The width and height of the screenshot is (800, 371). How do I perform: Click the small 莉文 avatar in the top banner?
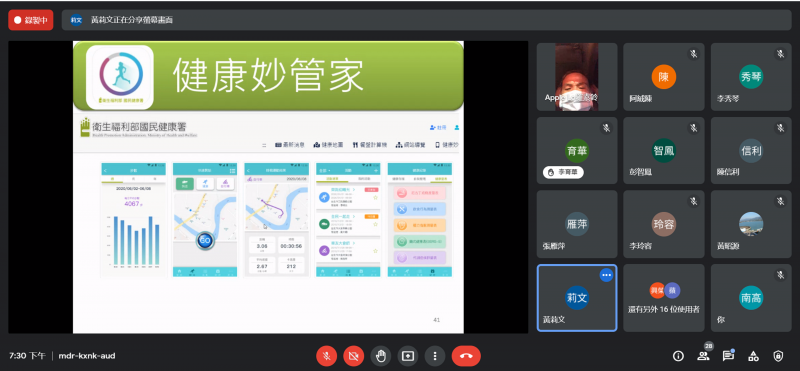pos(77,20)
